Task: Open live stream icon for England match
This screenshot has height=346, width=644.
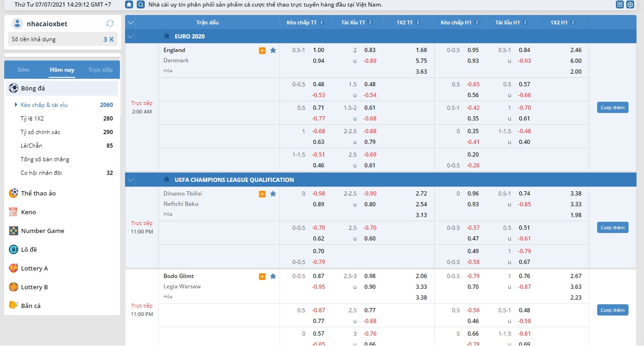Action: [x=262, y=51]
